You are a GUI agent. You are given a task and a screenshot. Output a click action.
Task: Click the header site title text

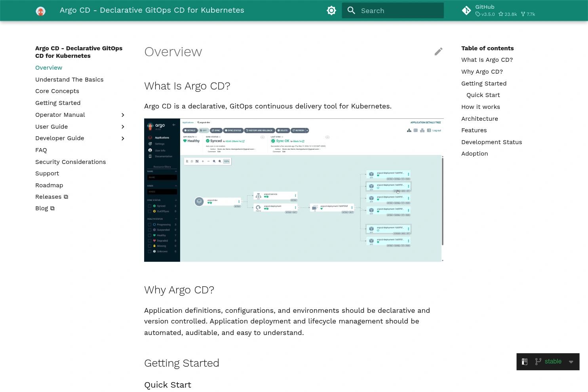point(152,10)
